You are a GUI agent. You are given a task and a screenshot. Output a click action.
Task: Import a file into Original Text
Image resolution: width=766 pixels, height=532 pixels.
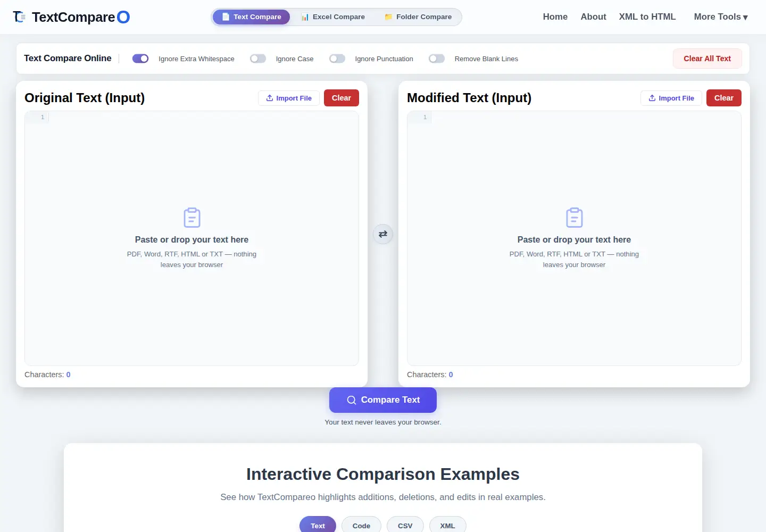click(289, 98)
